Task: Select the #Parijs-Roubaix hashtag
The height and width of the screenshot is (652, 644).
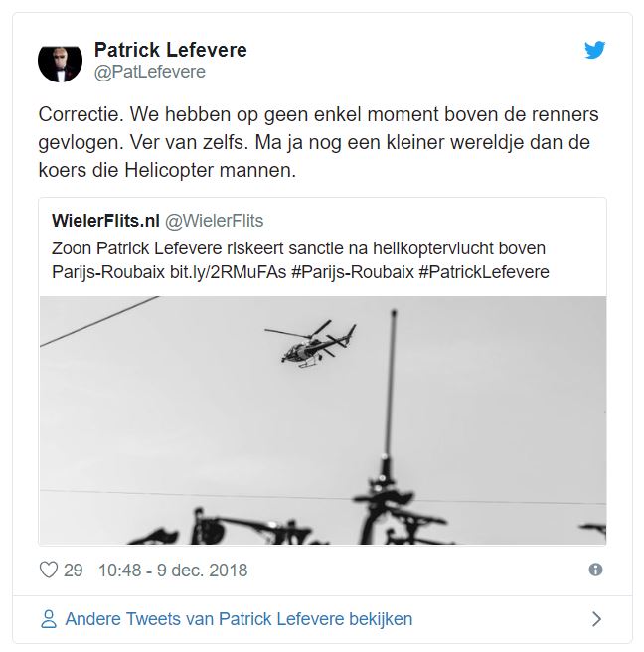Action: (x=353, y=272)
